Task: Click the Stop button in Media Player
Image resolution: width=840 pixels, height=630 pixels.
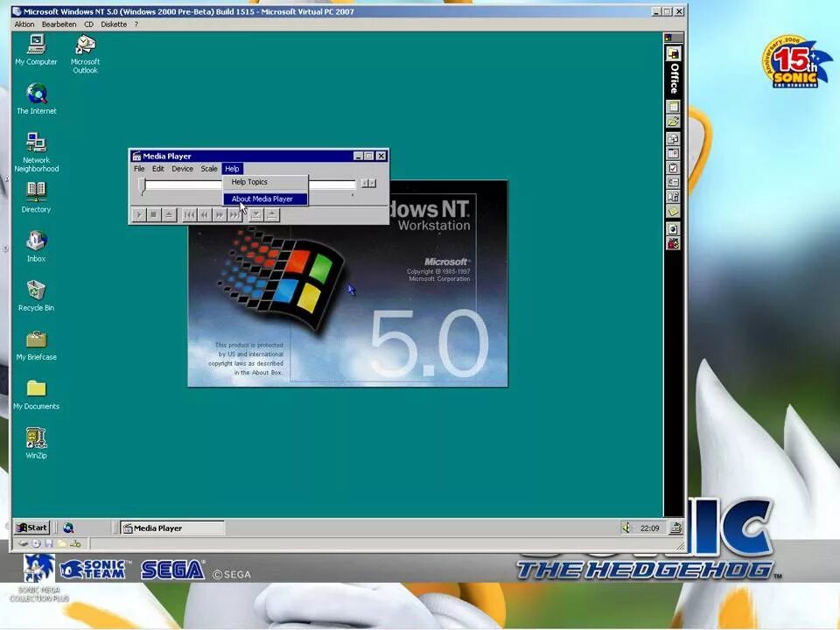Action: pyautogui.click(x=154, y=215)
